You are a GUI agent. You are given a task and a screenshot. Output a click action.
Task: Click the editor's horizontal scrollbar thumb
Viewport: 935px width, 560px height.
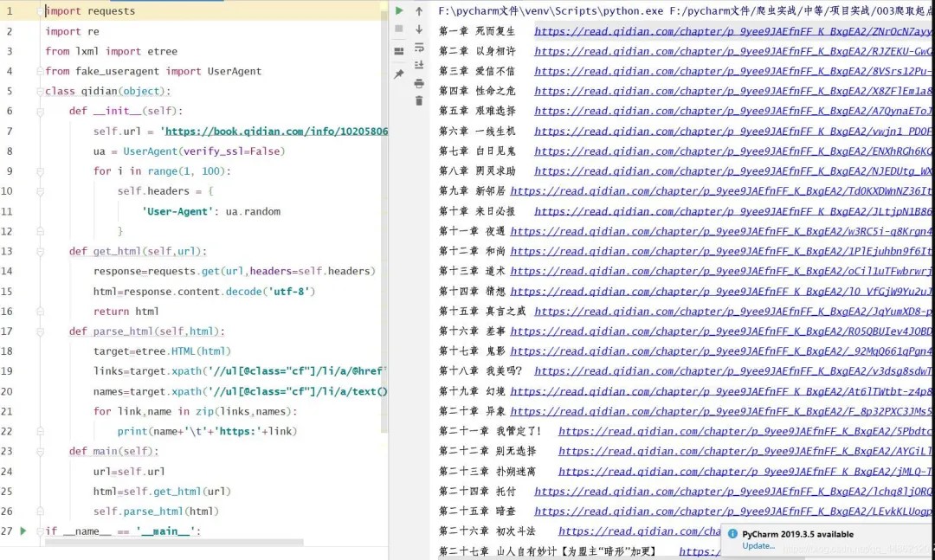(x=174, y=542)
